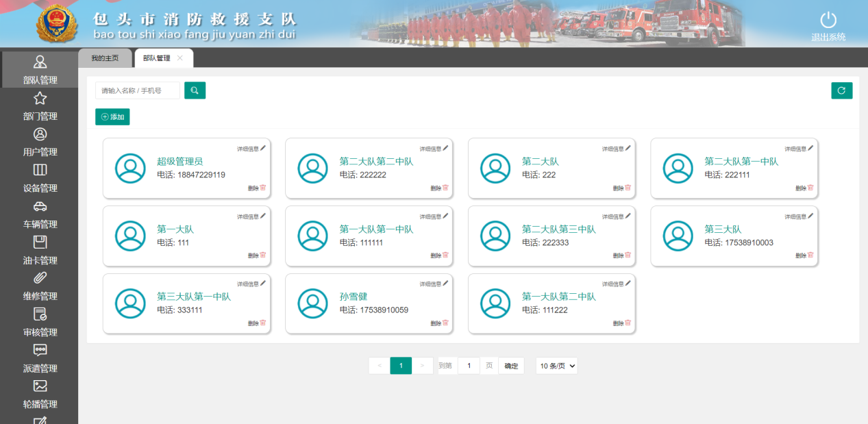Delete the 超级管理员 card
Viewport: 868px width, 424px height.
coord(257,188)
